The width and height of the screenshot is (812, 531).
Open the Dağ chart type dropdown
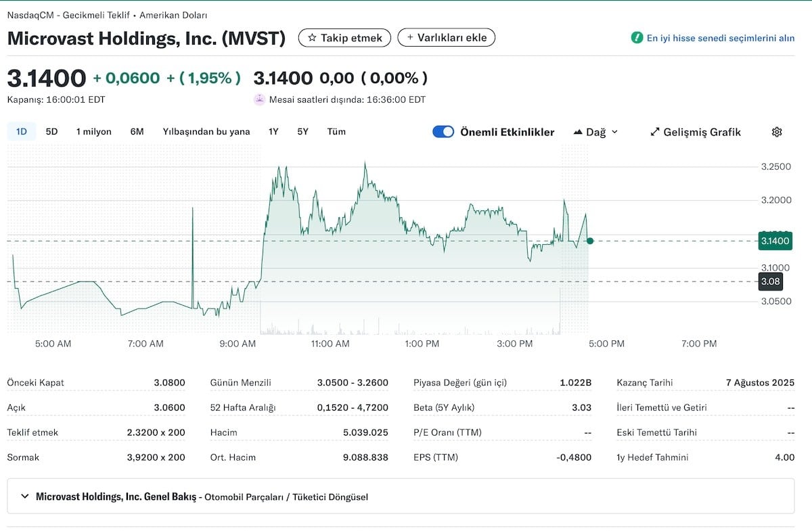(595, 132)
